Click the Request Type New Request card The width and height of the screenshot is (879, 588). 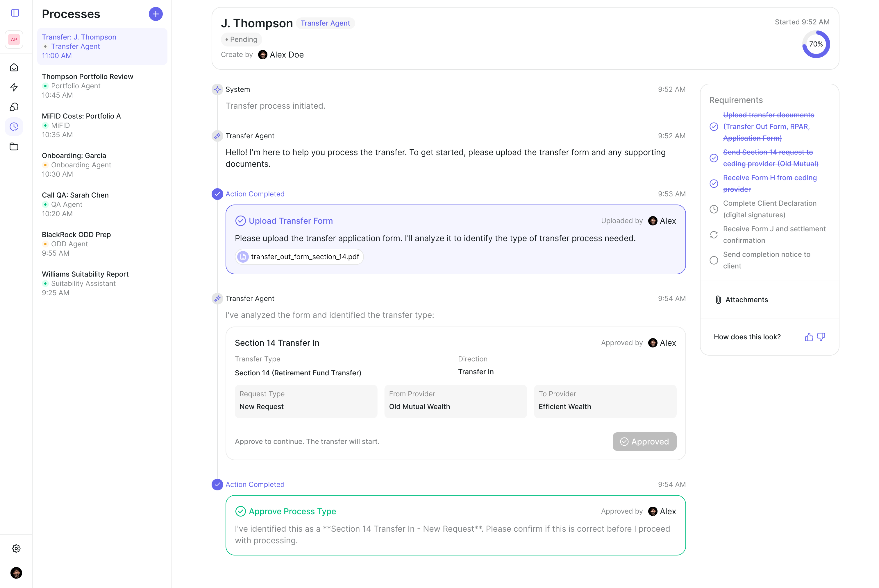306,401
